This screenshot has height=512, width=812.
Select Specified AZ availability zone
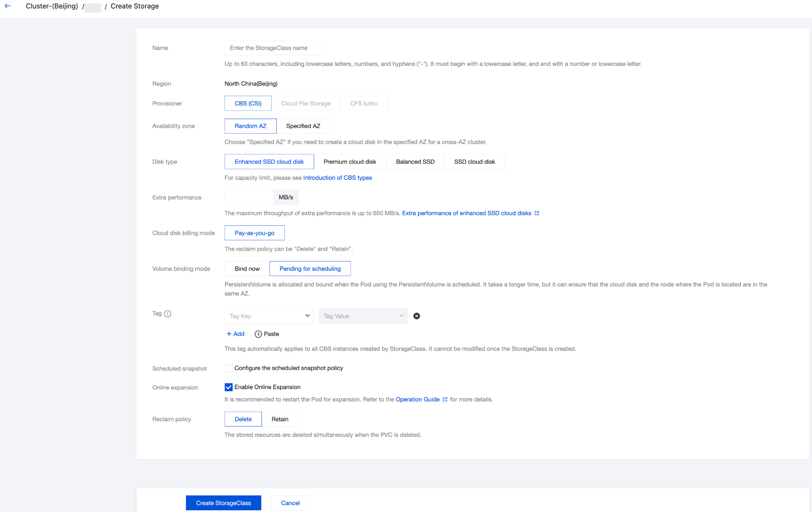303,126
